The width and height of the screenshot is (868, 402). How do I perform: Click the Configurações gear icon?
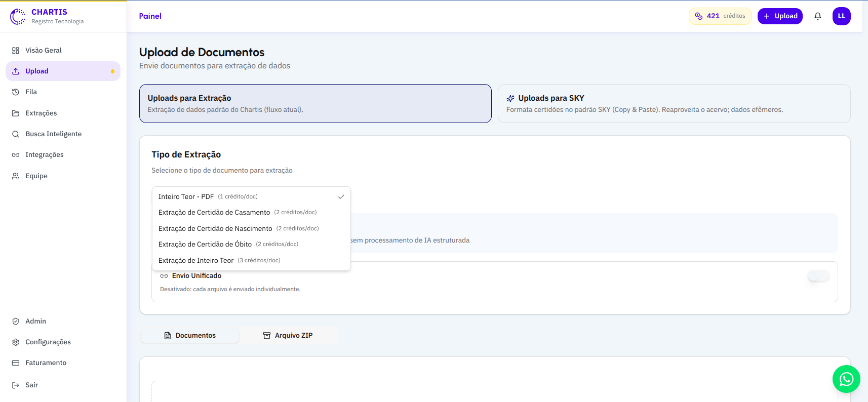click(16, 342)
